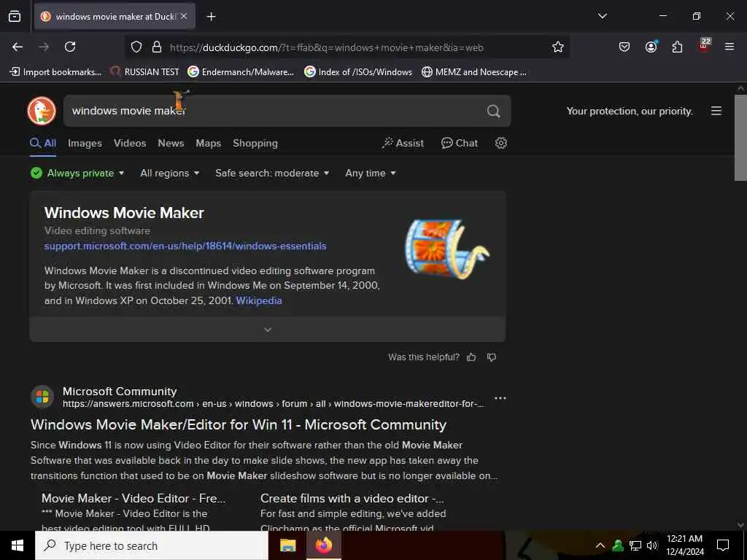Submit search with magnifier icon
747x560 pixels.
[494, 111]
